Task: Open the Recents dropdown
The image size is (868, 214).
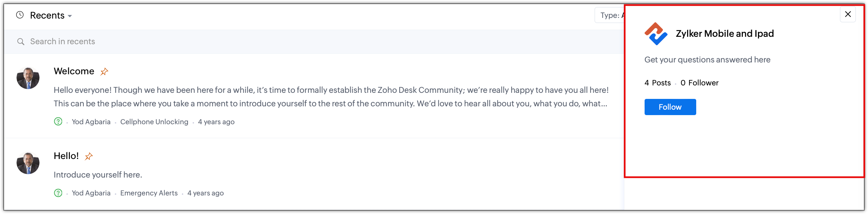Action: [51, 16]
